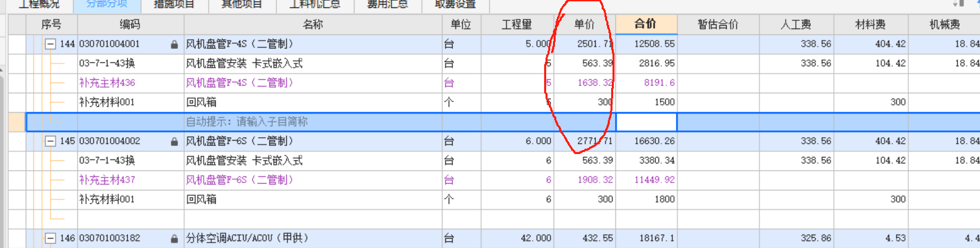This screenshot has width=980, height=248.
Task: Click 自动提示: 请输入子目简称 name field
Action: coord(313,122)
